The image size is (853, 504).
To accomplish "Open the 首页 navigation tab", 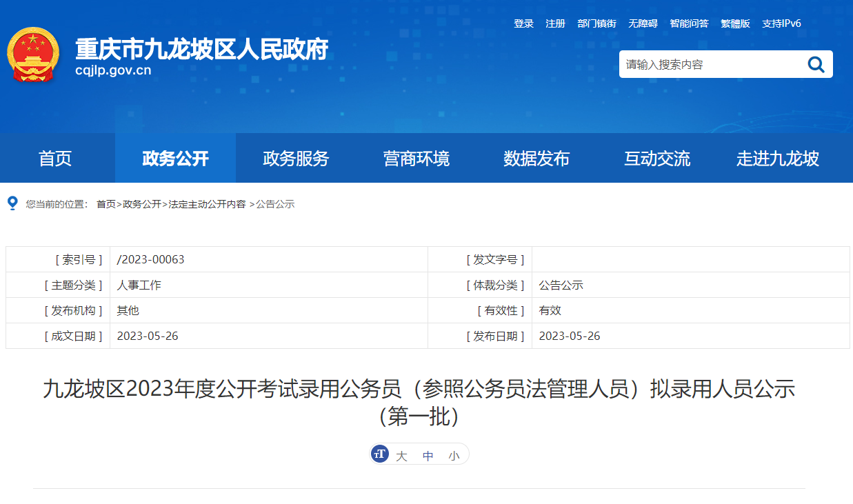I will pyautogui.click(x=55, y=159).
